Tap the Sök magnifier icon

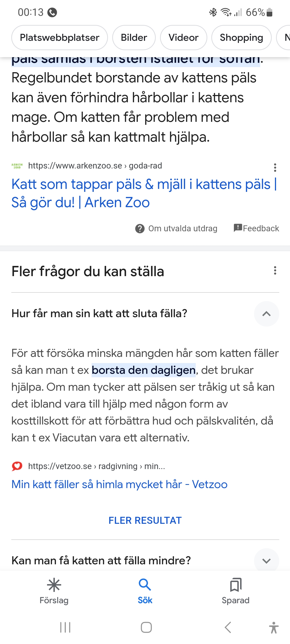(145, 585)
